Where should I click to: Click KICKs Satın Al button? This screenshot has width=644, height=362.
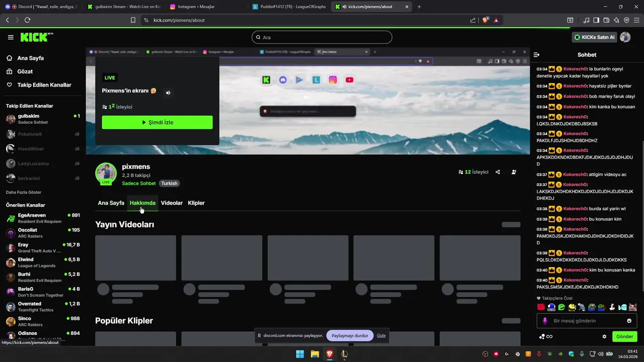tap(595, 37)
